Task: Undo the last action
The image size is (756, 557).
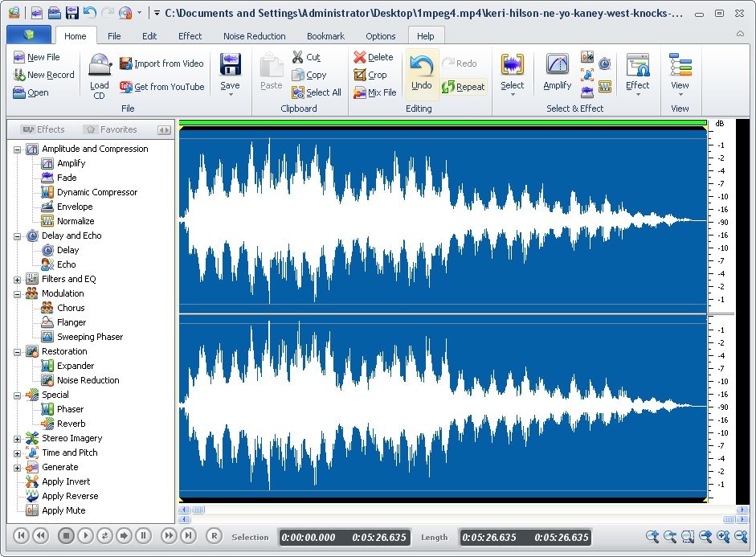Action: pos(422,72)
